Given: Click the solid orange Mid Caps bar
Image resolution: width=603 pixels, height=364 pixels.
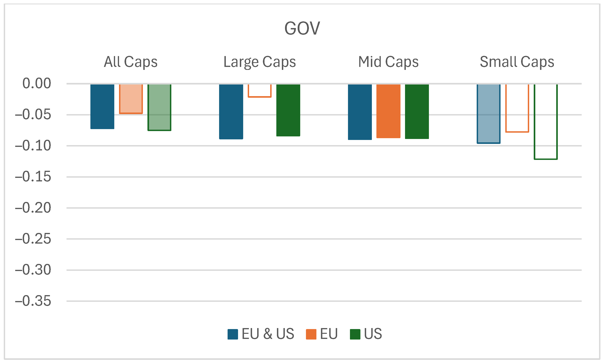Looking at the screenshot, I should tap(388, 111).
